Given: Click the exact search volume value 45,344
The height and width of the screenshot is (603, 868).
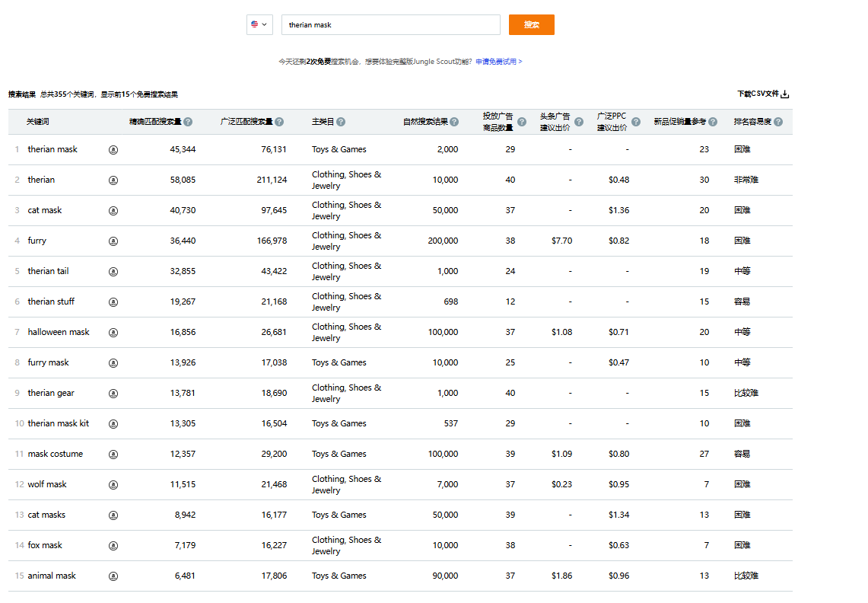Looking at the screenshot, I should (183, 150).
